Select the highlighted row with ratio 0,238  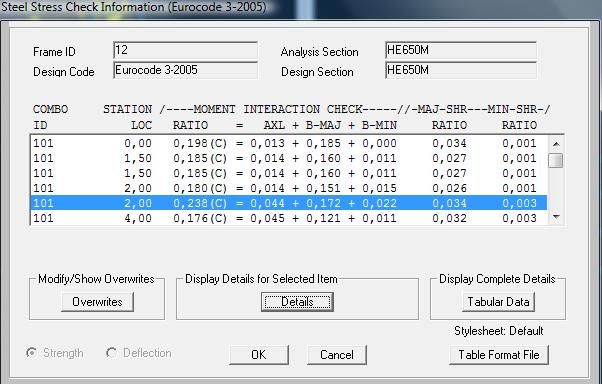tap(289, 203)
